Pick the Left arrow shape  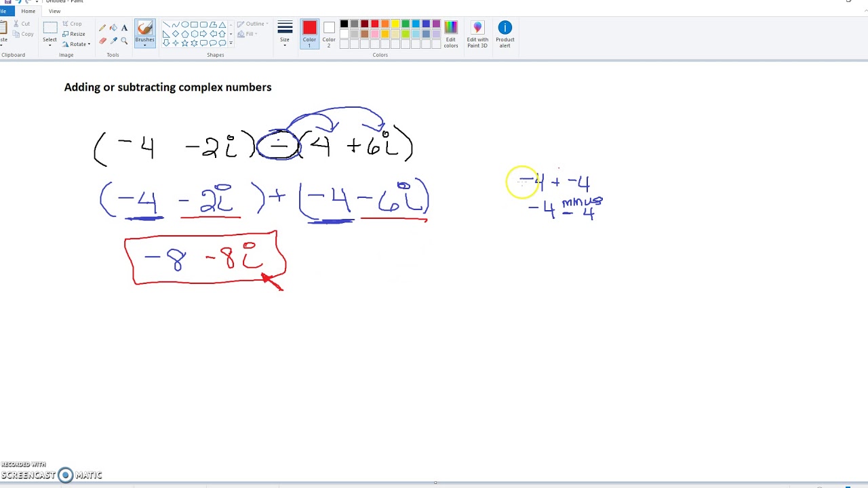click(213, 34)
